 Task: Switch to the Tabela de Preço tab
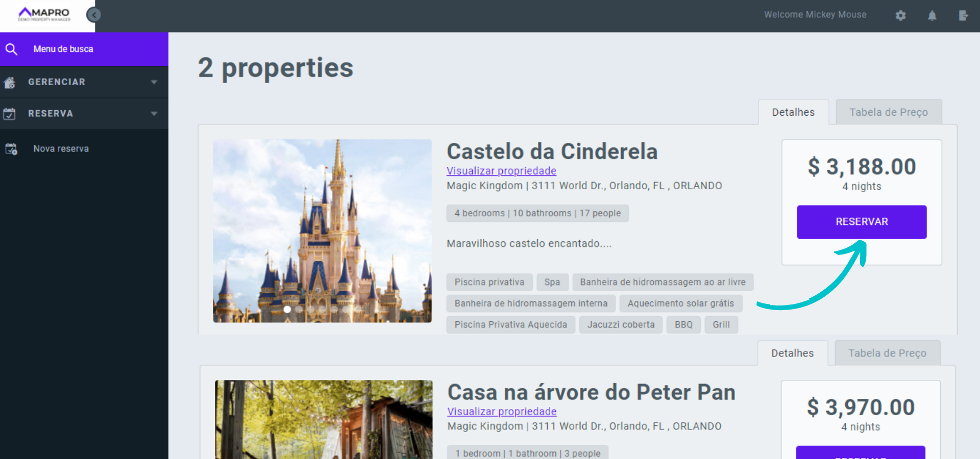tap(889, 112)
